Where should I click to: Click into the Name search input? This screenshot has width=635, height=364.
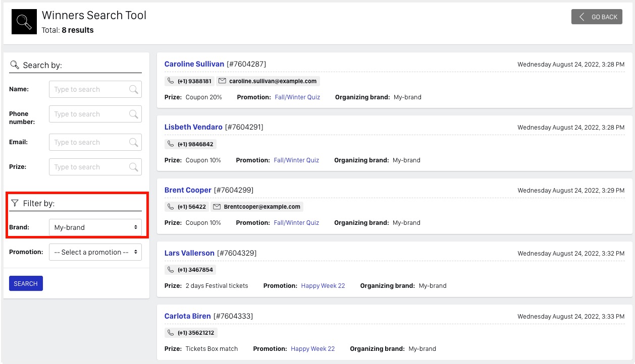click(x=88, y=89)
